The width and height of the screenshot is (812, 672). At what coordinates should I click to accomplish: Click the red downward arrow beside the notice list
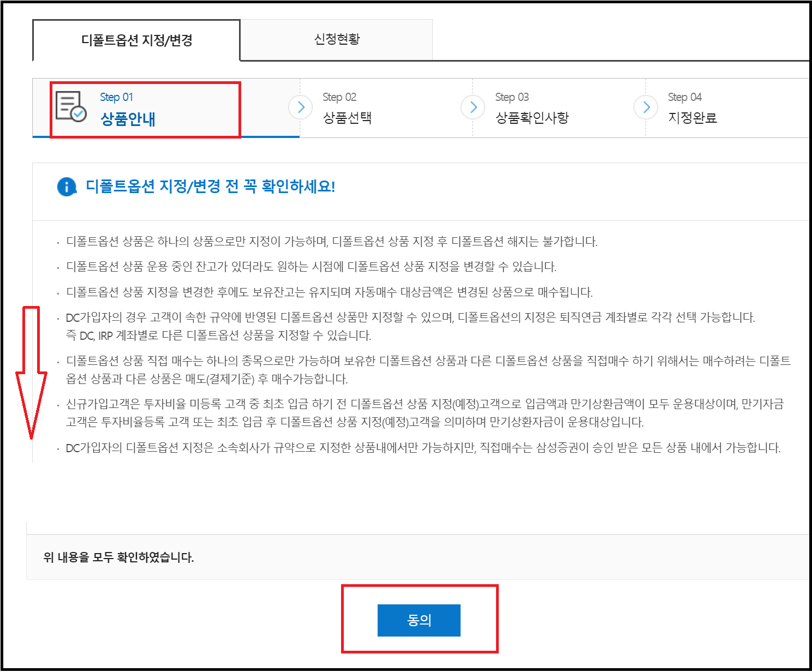[32, 371]
